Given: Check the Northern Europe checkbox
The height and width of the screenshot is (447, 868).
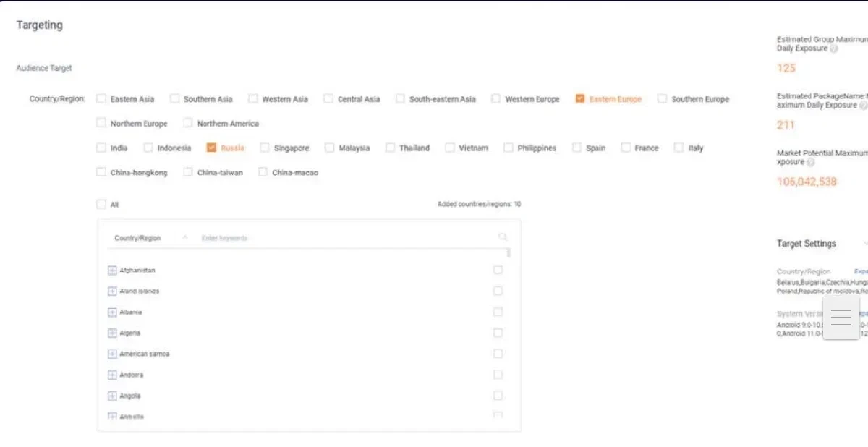Looking at the screenshot, I should [x=101, y=124].
